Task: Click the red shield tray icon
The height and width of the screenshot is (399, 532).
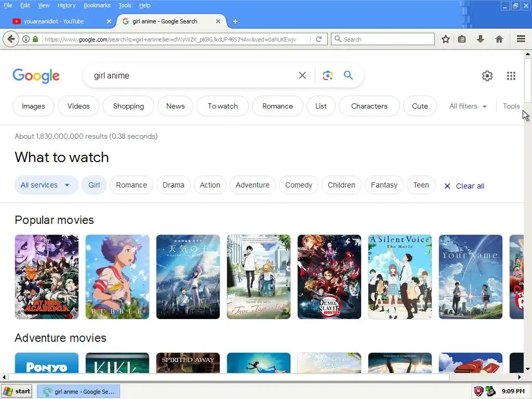Action: pos(478,391)
